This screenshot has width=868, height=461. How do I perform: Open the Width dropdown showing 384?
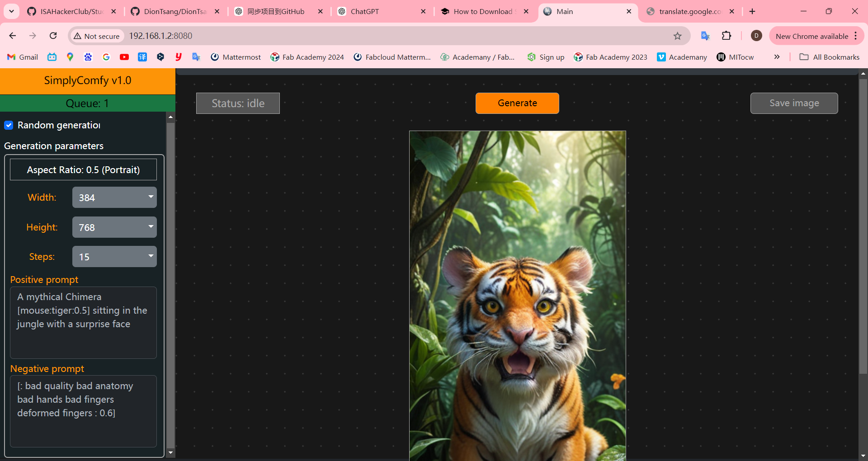(x=114, y=198)
